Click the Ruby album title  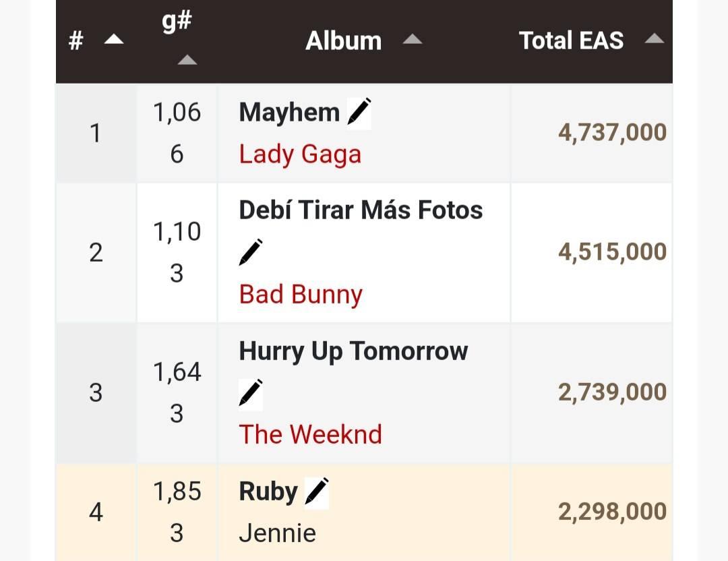pos(268,492)
